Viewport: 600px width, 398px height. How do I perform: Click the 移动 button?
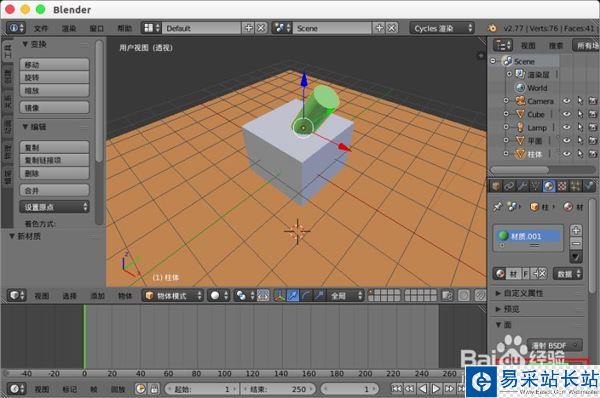54,65
